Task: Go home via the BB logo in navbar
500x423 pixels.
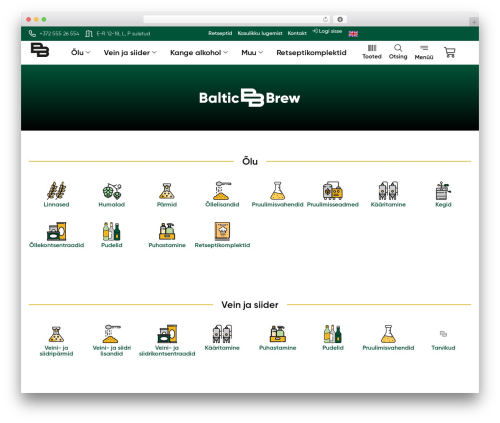Action: [x=40, y=50]
